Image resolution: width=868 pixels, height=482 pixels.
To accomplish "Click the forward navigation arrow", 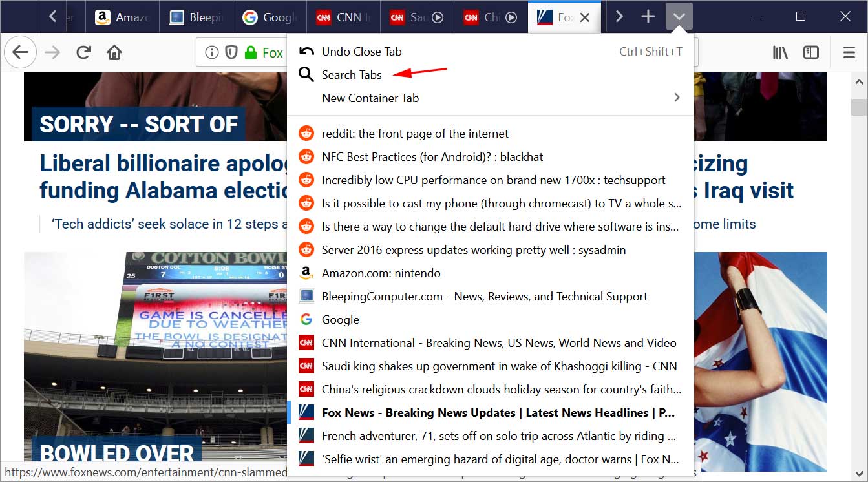I will [x=52, y=52].
